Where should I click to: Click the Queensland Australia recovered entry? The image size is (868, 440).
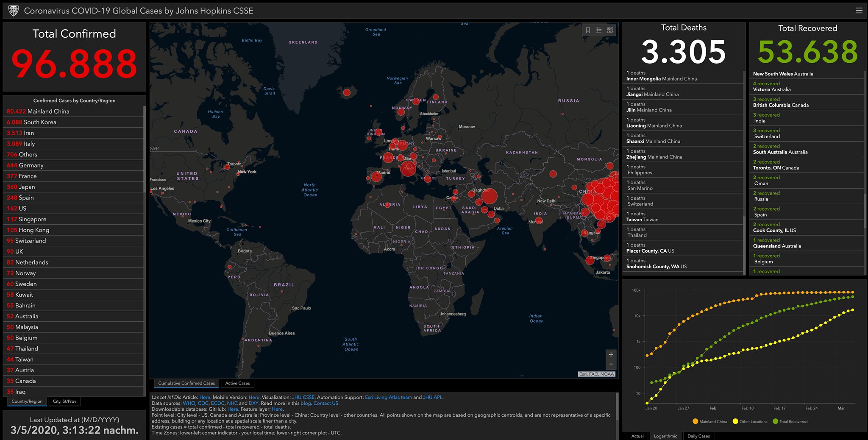807,243
